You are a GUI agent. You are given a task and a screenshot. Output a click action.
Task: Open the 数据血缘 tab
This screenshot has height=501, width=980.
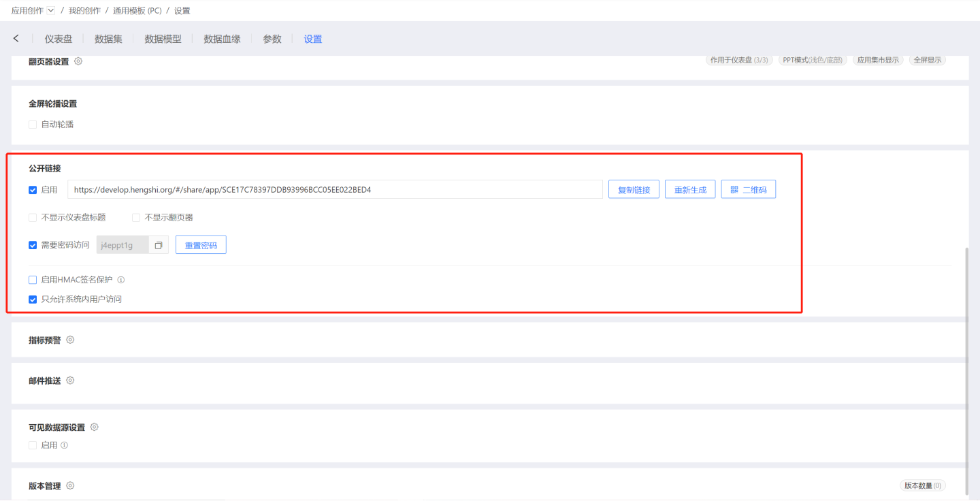pyautogui.click(x=222, y=39)
